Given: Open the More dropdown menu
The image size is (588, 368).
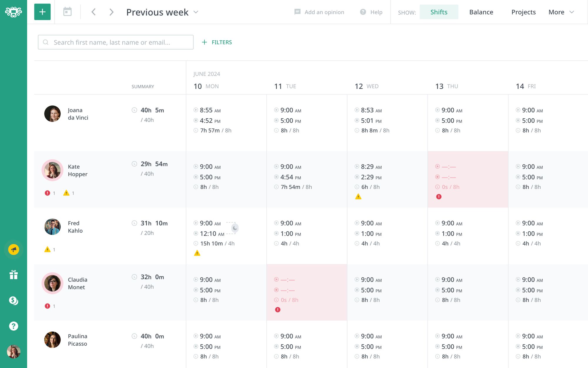Looking at the screenshot, I should pos(561,12).
